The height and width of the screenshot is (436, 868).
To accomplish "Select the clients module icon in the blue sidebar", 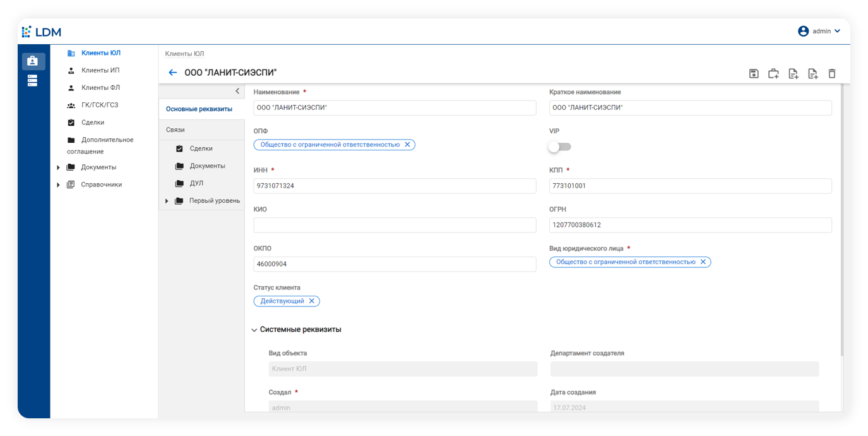I will tap(33, 61).
